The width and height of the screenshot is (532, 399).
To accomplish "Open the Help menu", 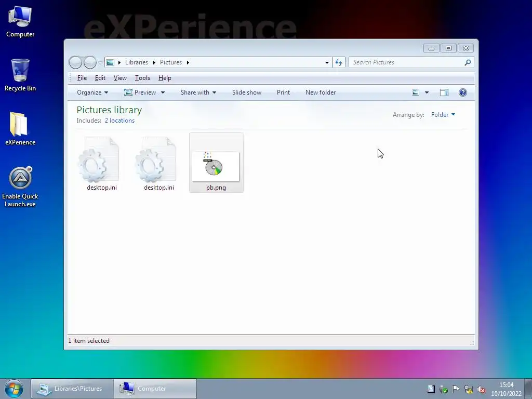I will click(x=165, y=78).
